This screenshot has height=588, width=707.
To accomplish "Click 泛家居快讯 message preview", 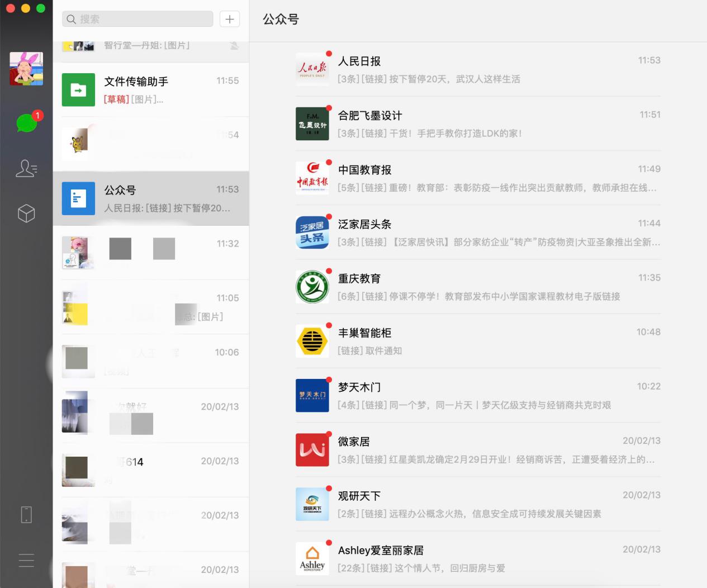I will coord(499,241).
